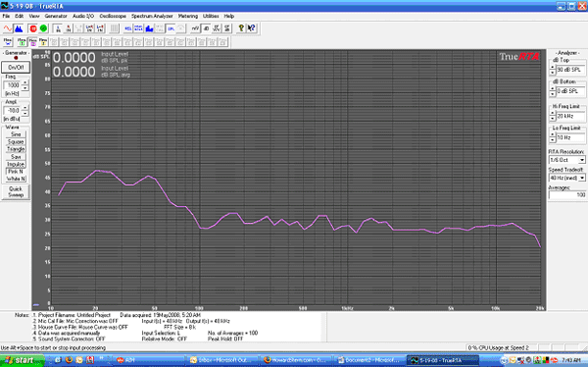
Task: Step the dB Top value spinner
Action: point(553,70)
